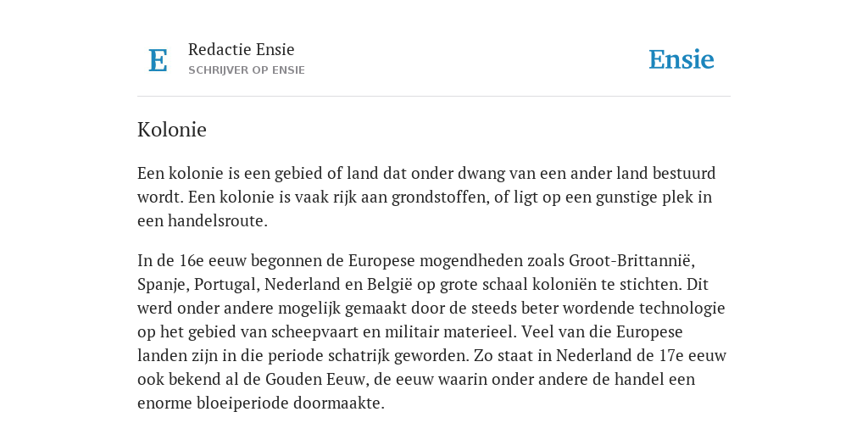
Task: Click the SCHRIJVER OP ENSIE subtitle
Action: coord(247,70)
